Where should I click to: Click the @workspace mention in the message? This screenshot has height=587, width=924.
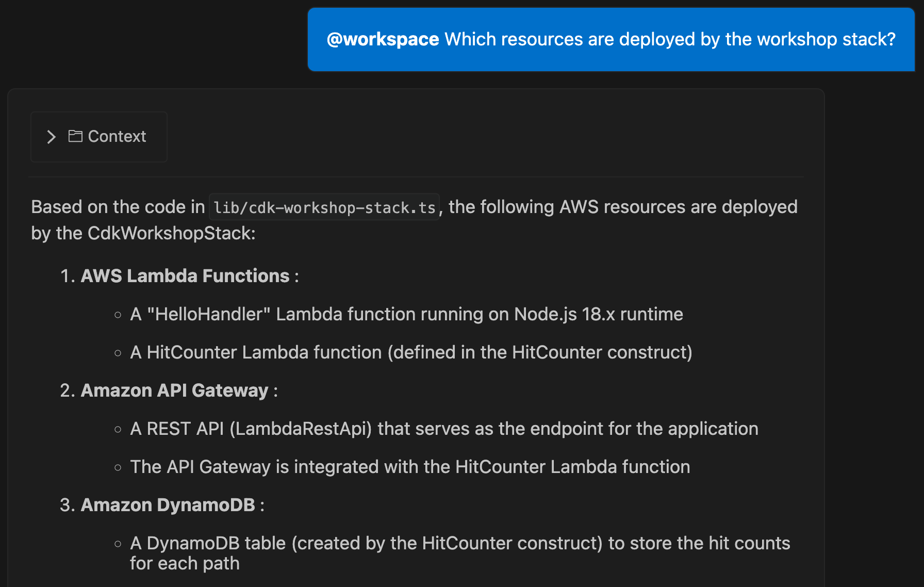[383, 39]
